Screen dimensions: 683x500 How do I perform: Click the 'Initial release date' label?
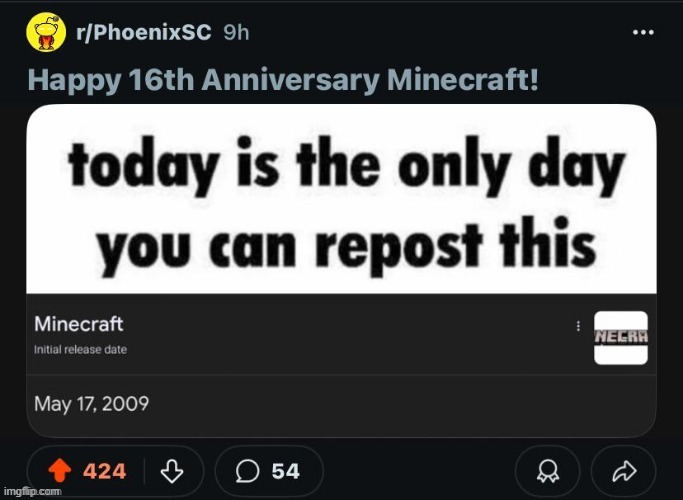tap(80, 349)
